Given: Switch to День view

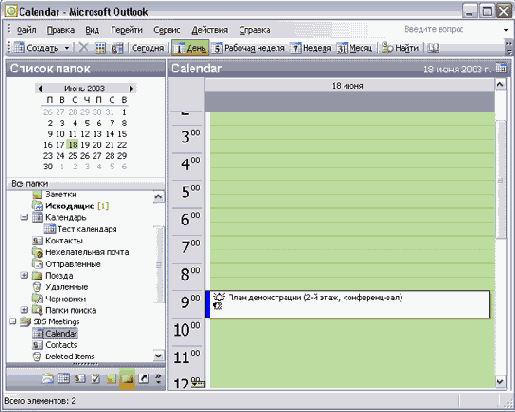Looking at the screenshot, I should click(x=190, y=48).
